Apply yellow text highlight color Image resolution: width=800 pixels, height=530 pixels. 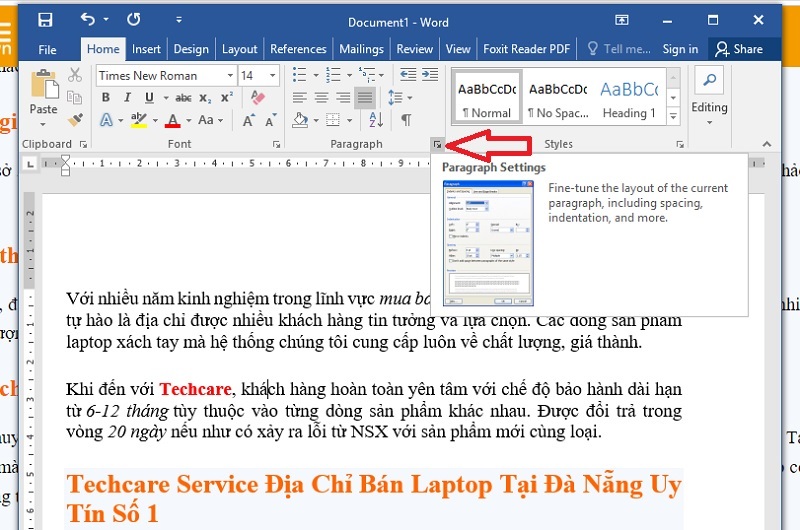coord(138,120)
